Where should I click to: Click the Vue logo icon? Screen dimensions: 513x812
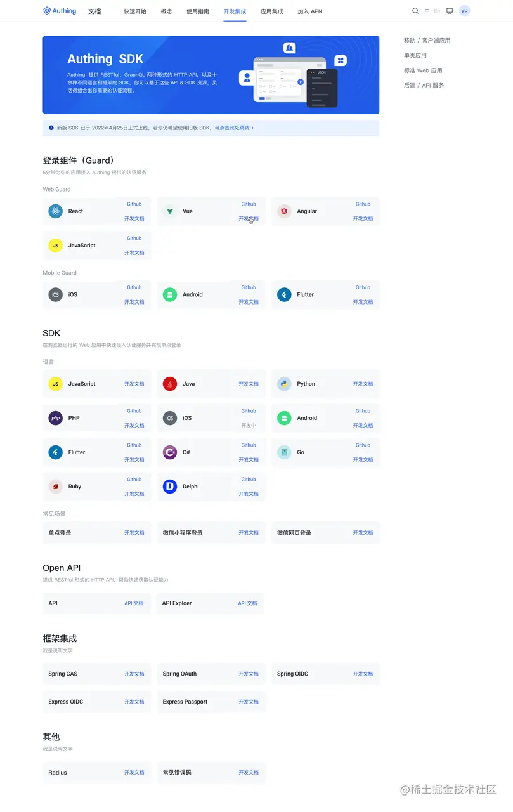tap(170, 211)
